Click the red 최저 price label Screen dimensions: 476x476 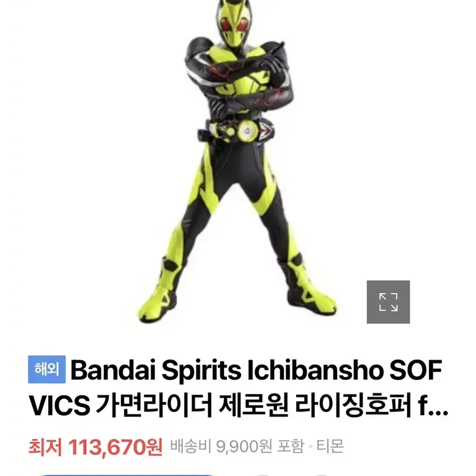(45, 447)
